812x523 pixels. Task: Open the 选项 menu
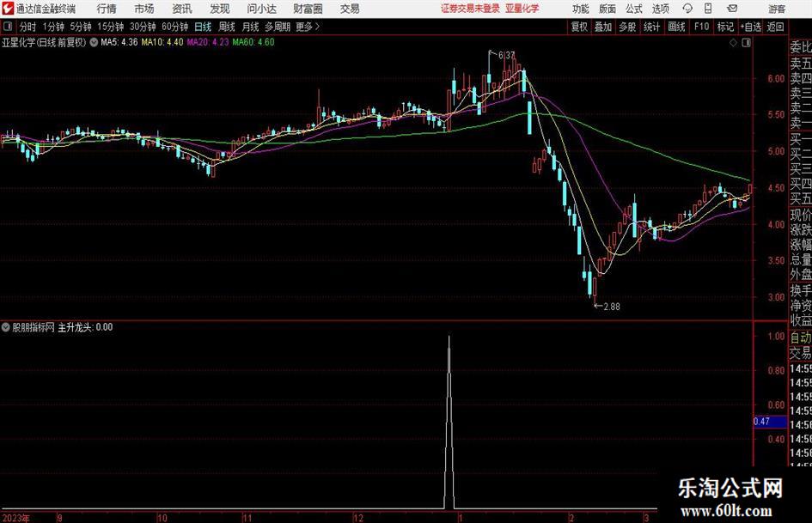click(x=660, y=9)
